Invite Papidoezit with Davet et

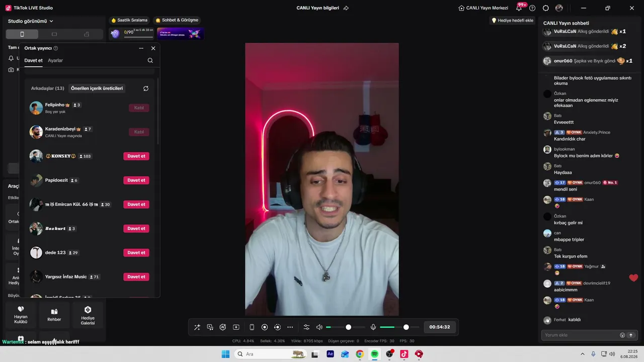tap(136, 180)
